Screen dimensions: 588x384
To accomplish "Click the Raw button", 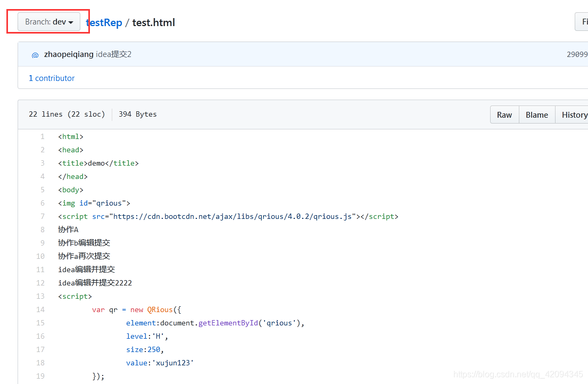I will (x=504, y=115).
